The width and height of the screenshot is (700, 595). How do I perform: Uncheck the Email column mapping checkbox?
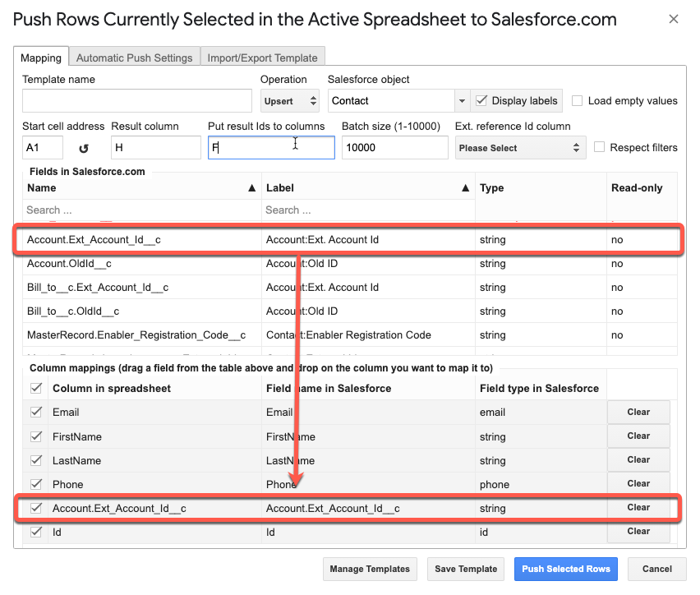pos(36,412)
